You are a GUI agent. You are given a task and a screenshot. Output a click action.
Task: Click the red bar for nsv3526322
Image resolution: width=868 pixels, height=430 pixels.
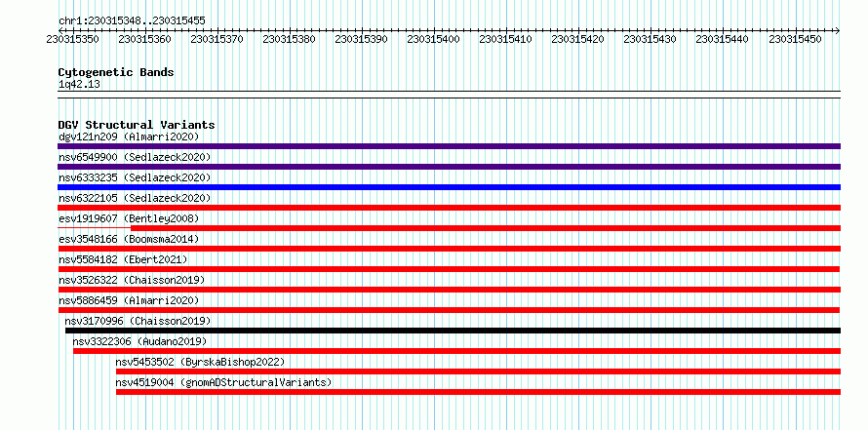tap(449, 290)
